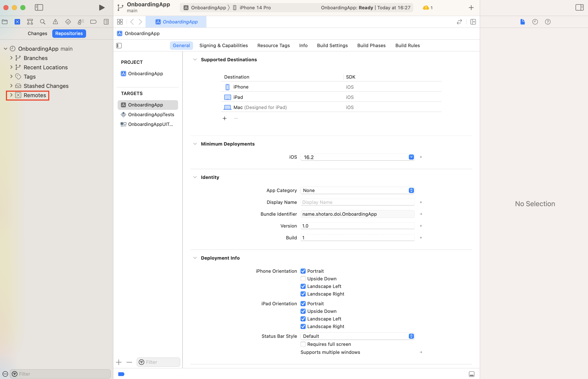Expand the Branches tree item
The height and width of the screenshot is (379, 588).
(x=11, y=58)
